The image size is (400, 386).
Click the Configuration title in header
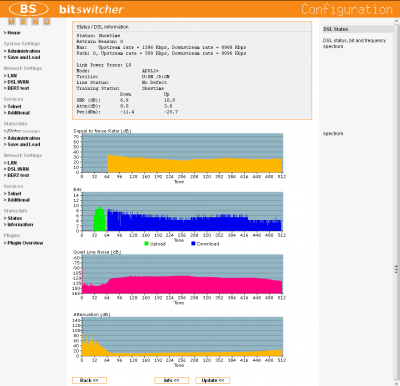pos(347,9)
